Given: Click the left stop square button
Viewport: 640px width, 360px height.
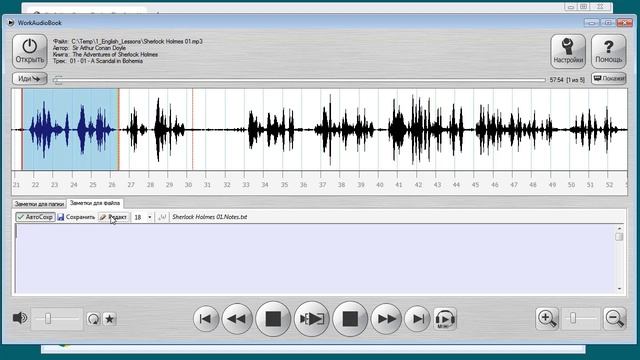Looking at the screenshot, I should pyautogui.click(x=273, y=318).
